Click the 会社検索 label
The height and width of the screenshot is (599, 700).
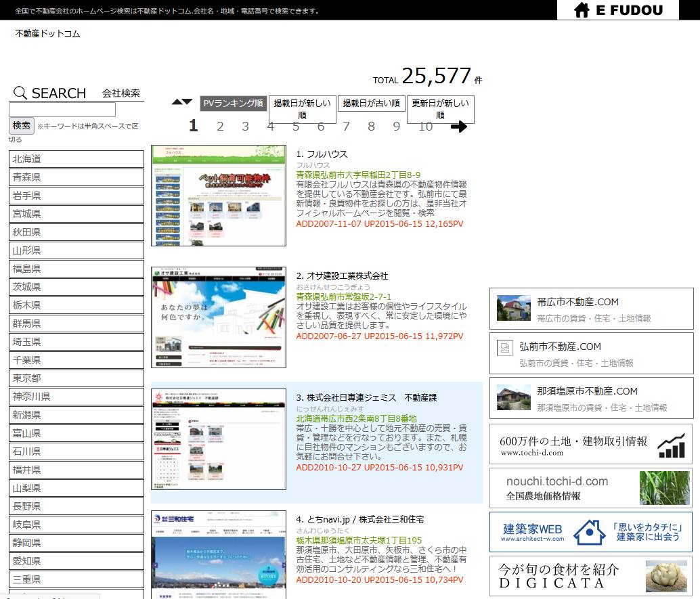pyautogui.click(x=121, y=93)
